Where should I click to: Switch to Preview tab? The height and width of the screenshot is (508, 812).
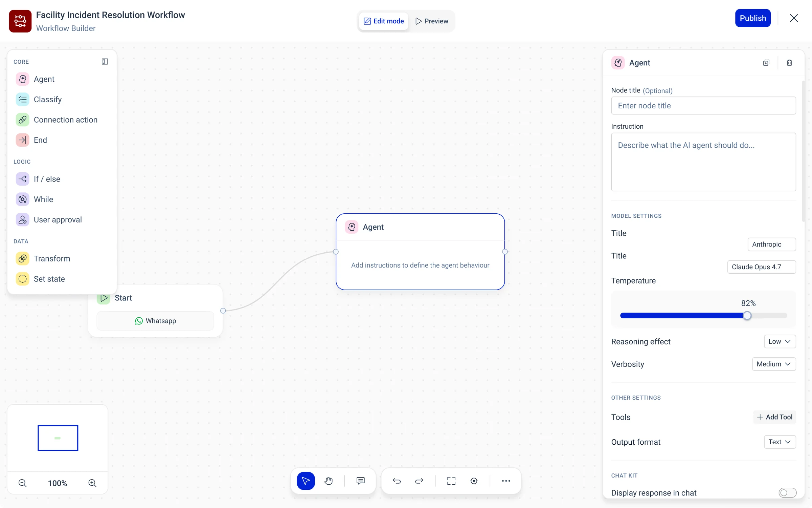click(x=432, y=21)
